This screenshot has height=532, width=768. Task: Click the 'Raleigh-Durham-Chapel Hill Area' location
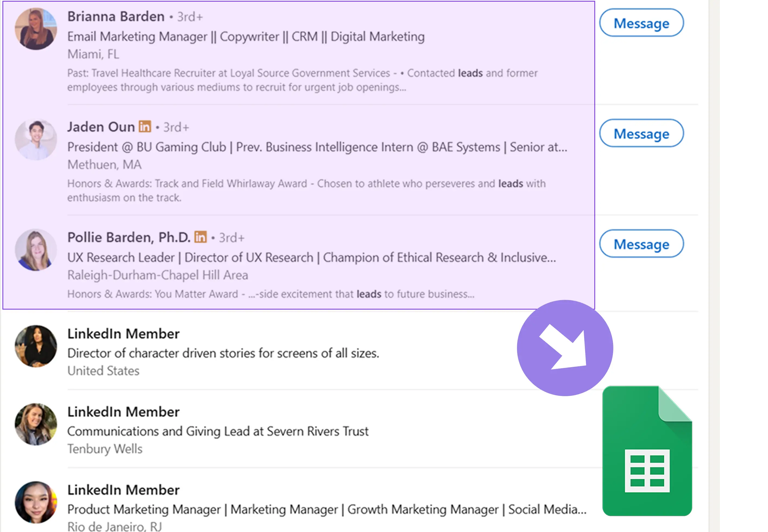coord(157,275)
